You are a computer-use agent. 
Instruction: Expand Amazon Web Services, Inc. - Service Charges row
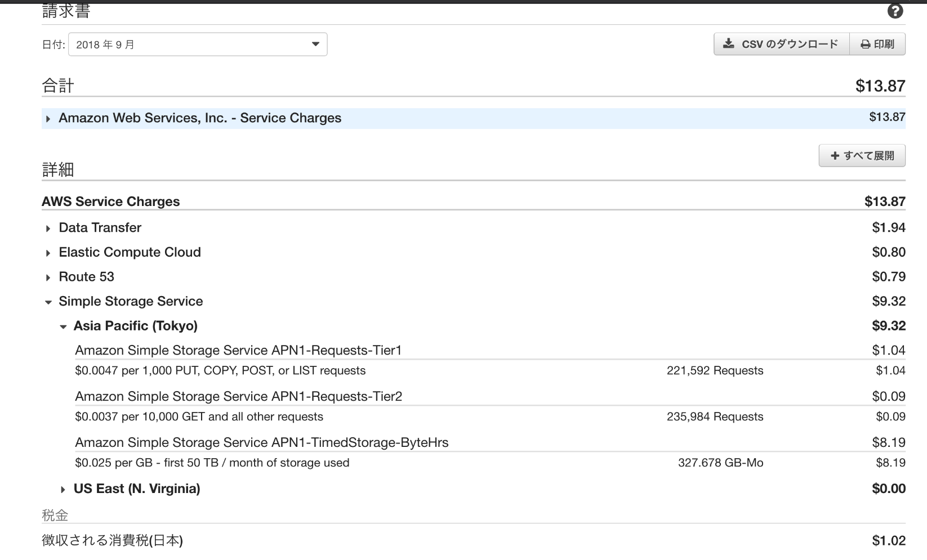tap(47, 119)
